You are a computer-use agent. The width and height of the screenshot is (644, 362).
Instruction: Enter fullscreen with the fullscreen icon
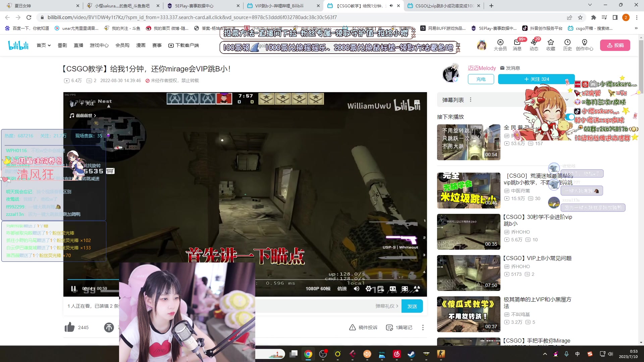click(x=405, y=289)
